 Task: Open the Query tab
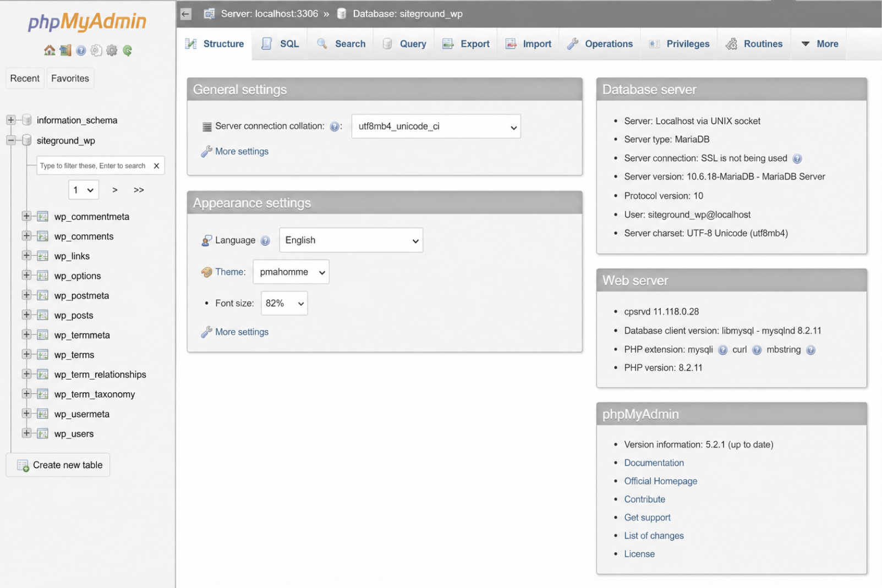404,44
